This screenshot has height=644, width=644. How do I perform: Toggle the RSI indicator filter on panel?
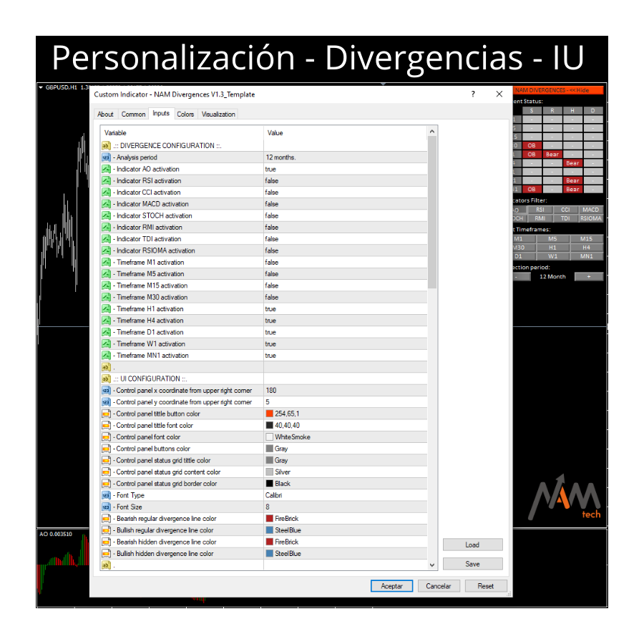point(540,210)
